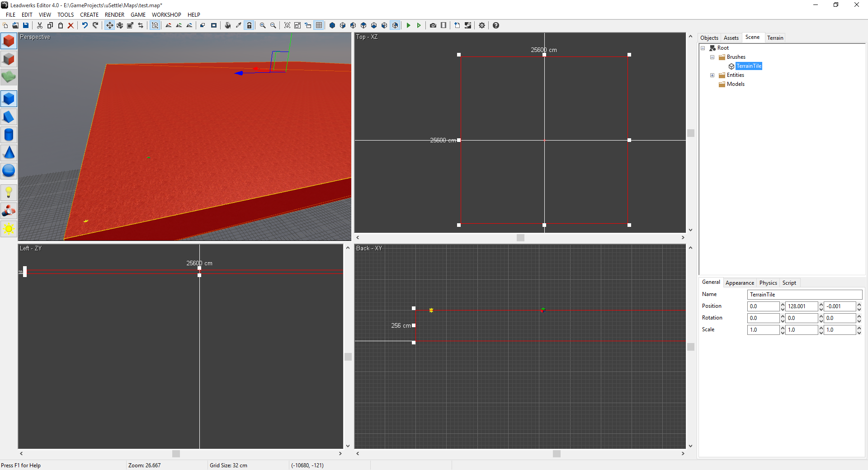The height and width of the screenshot is (470, 868).
Task: Toggle the highlighted last cube view mode
Action: pos(395,25)
